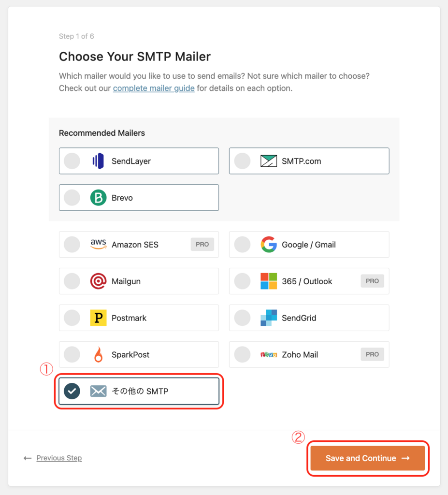Viewport: 448px width, 495px height.
Task: Click the checked その他の SMTP radio button
Action: tap(72, 391)
